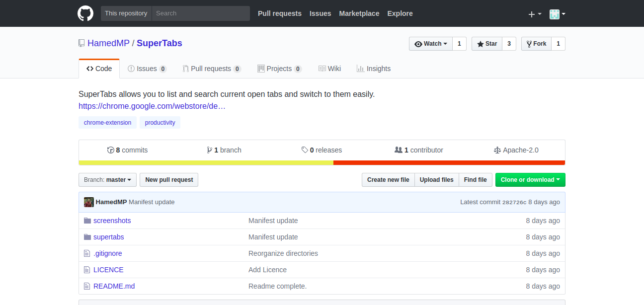Select the chrome-extension topic tag
Screen dimensions: 644x305
point(108,123)
